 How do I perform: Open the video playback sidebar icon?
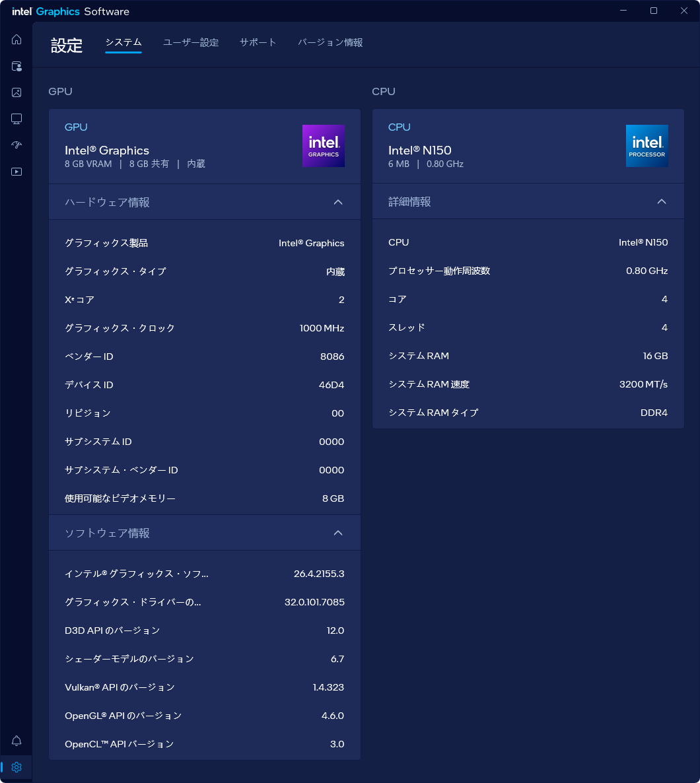(17, 172)
